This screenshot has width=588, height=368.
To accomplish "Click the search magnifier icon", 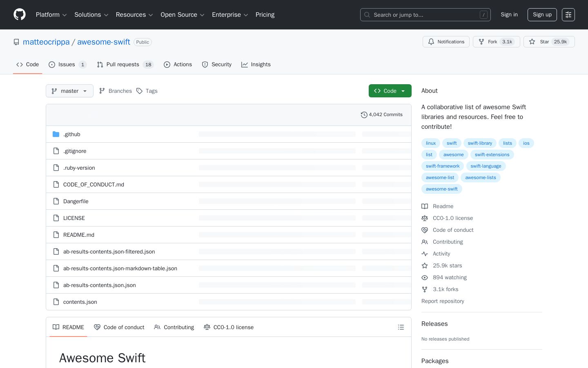I will click(x=367, y=15).
